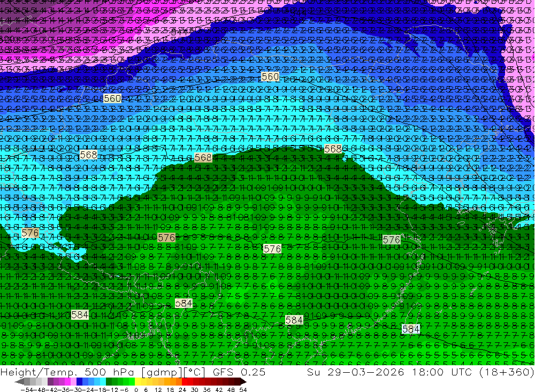
Task: Click the positive '18' legend value
Action: point(170,390)
